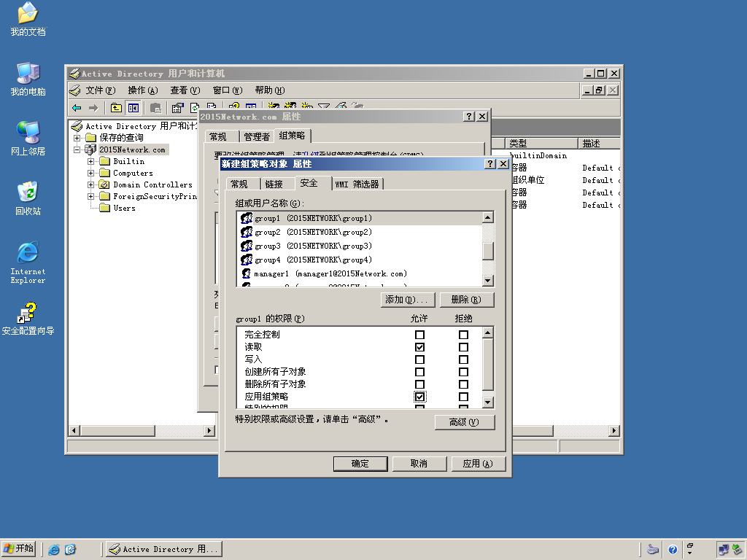This screenshot has height=560, width=747.
Task: Select group1 icon in user list
Action: pos(247,218)
